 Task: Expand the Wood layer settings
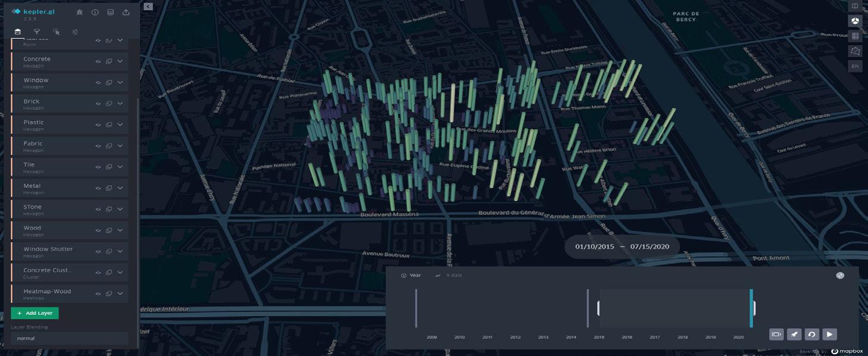coord(120,230)
